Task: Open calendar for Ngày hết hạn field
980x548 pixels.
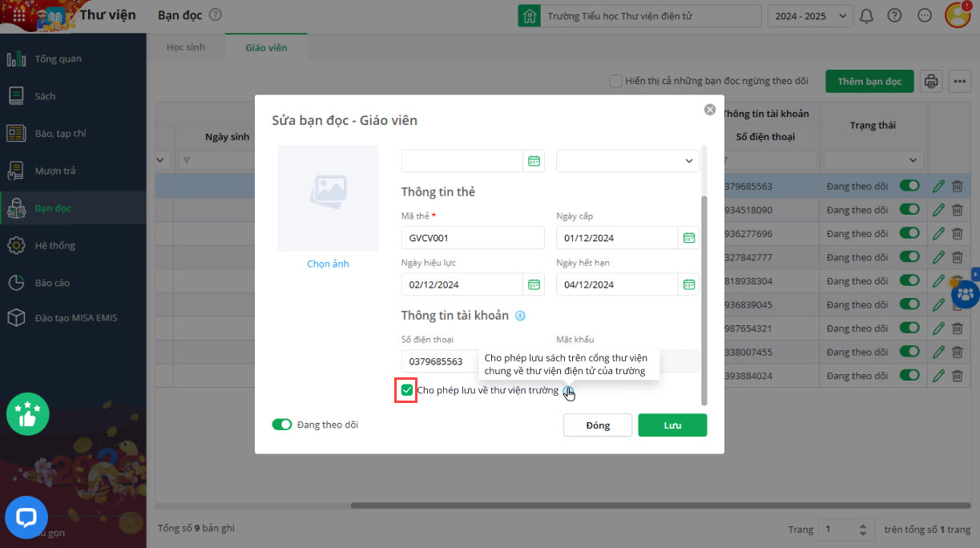Action: pos(688,284)
